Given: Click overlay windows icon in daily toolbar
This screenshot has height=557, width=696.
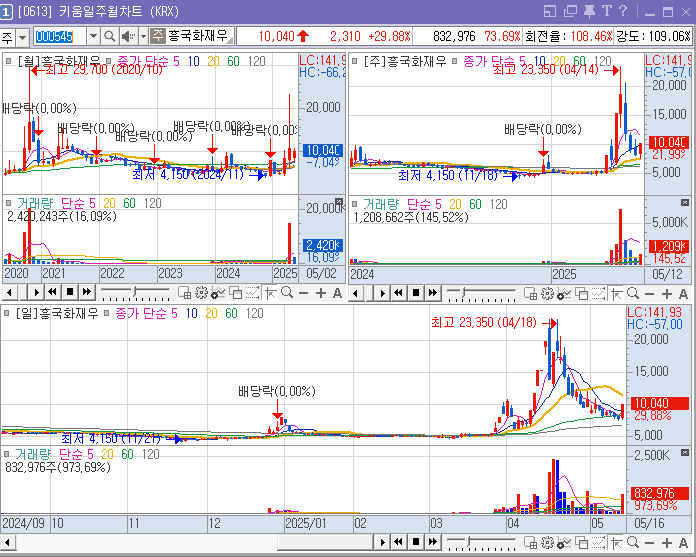Looking at the screenshot, I should click(x=581, y=542).
